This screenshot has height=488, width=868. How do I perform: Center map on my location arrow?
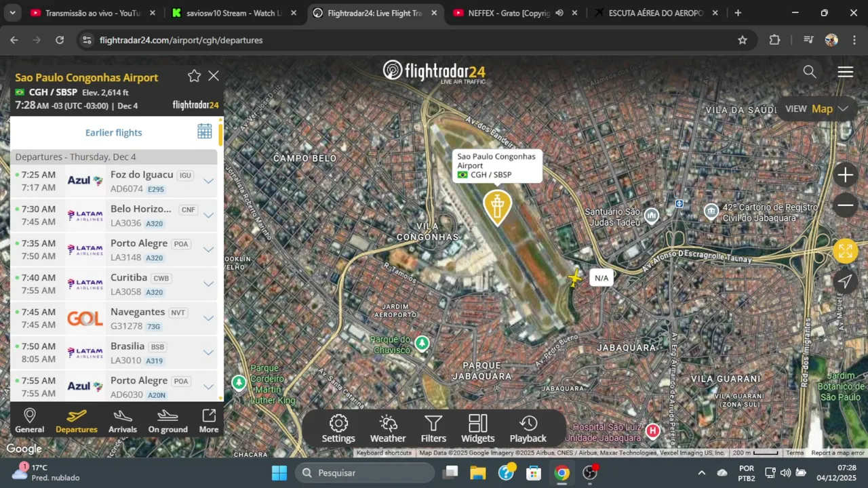[845, 281]
